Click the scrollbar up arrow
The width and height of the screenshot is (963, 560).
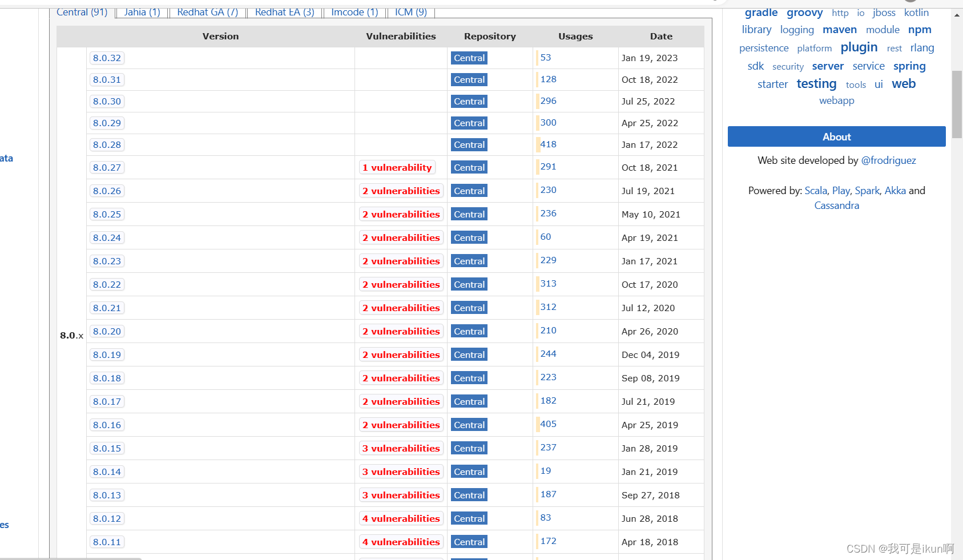coord(957,15)
